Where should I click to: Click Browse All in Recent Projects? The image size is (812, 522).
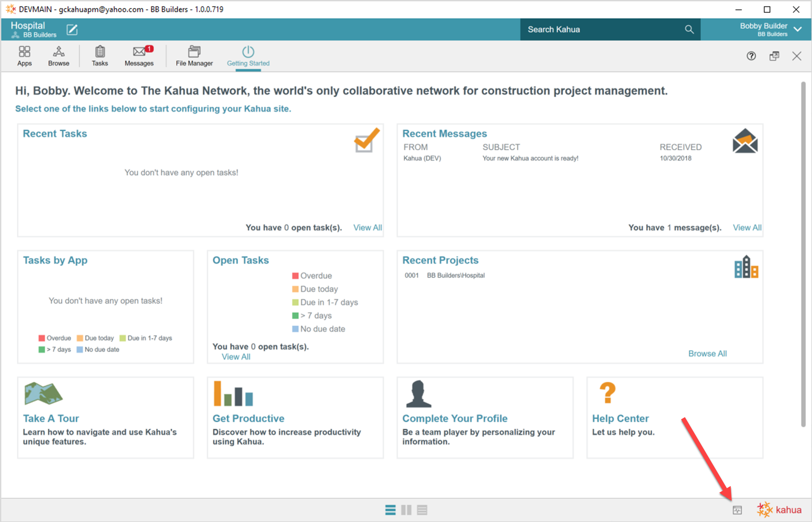[x=707, y=354]
